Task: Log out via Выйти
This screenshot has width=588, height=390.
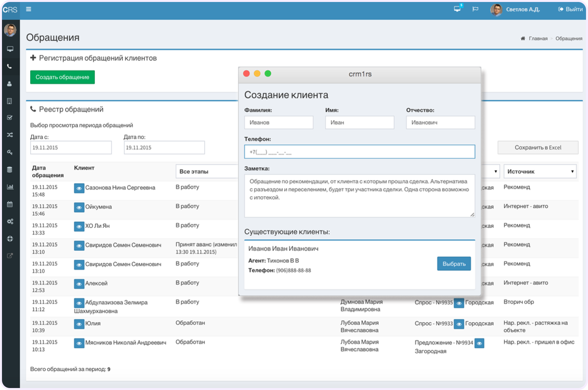Action: pyautogui.click(x=570, y=9)
